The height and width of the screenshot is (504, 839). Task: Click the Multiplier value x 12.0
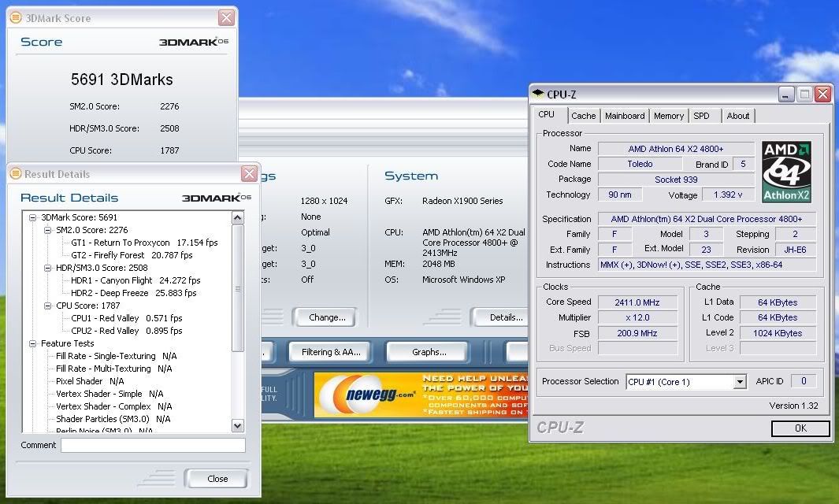coord(637,318)
